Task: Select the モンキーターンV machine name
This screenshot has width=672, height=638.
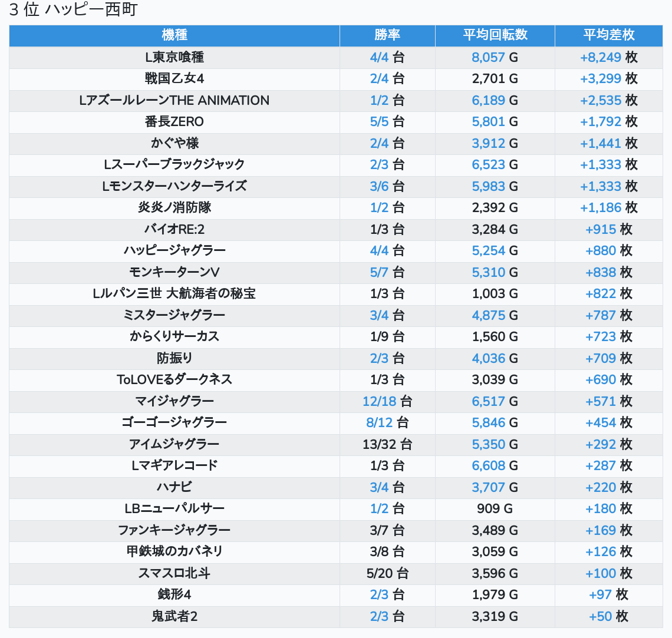Action: 174,272
